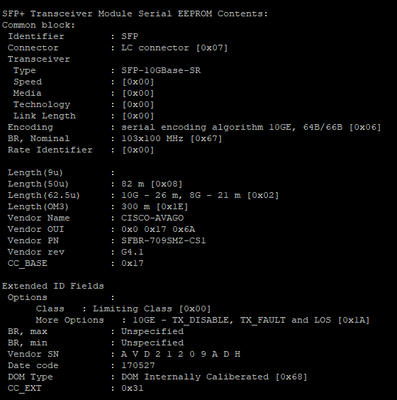This screenshot has width=397, height=400.
Task: Select the LC connector [0x07] text
Action: coord(174,48)
